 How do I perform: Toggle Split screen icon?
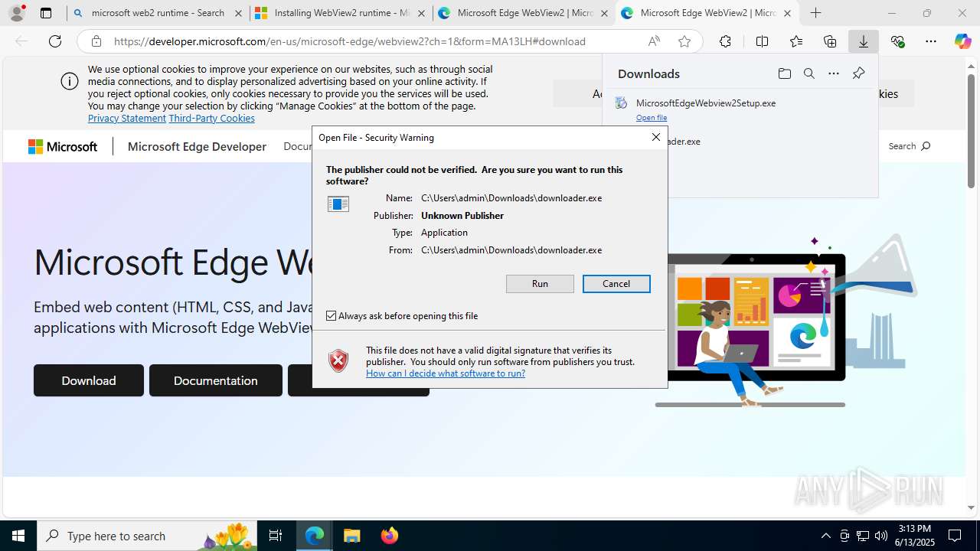click(x=762, y=41)
